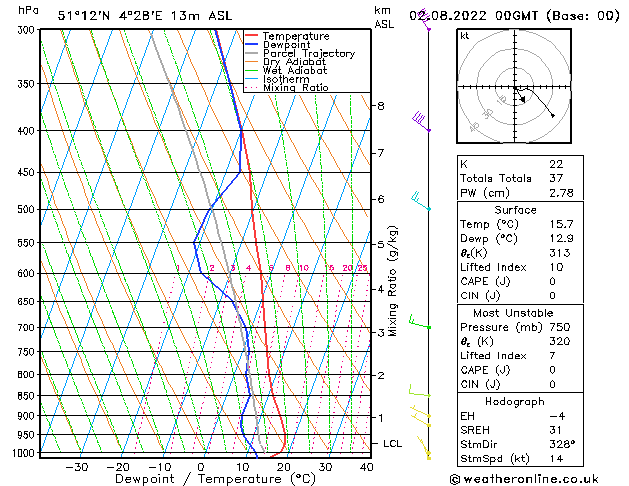629x486 pixels.
Task: Click the '-30' temperature axis tick label
Action: tap(77, 467)
